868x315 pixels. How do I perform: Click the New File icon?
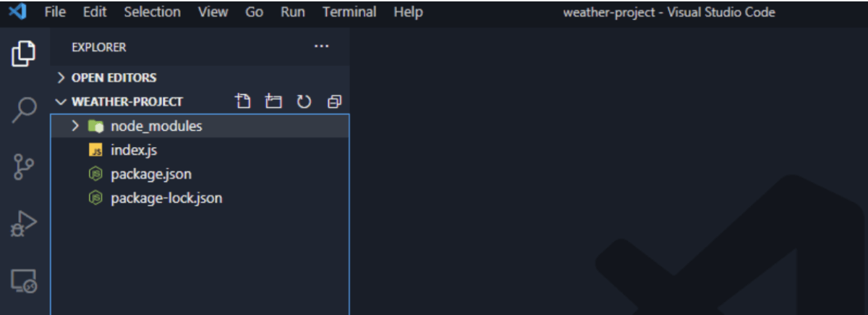click(x=243, y=101)
